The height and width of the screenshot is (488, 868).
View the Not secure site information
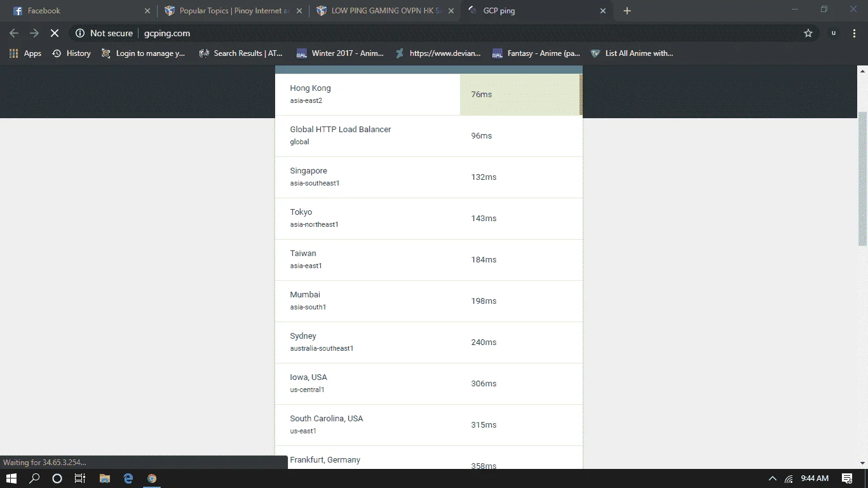pyautogui.click(x=104, y=33)
